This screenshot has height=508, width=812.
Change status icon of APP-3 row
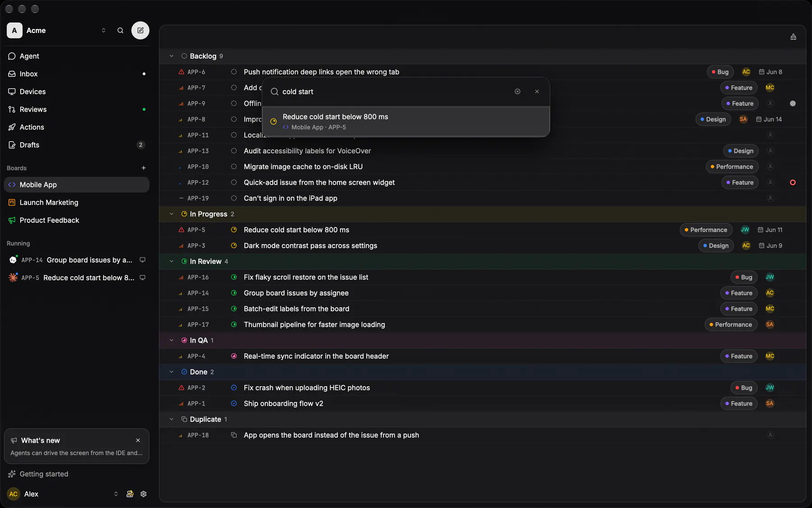coord(234,245)
